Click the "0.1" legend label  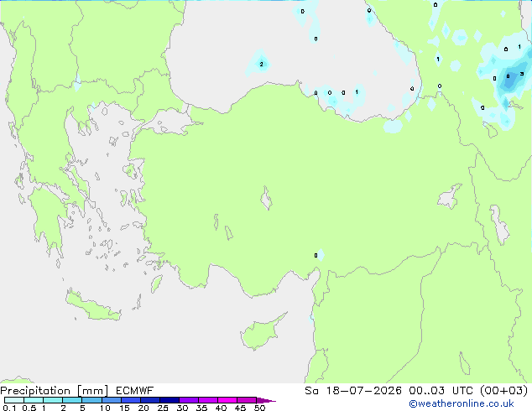pyautogui.click(x=9, y=408)
